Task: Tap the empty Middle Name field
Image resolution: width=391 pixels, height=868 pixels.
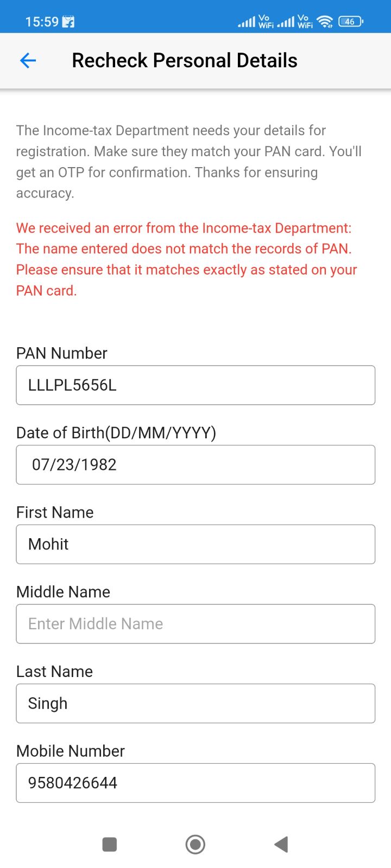Action: 195,623
